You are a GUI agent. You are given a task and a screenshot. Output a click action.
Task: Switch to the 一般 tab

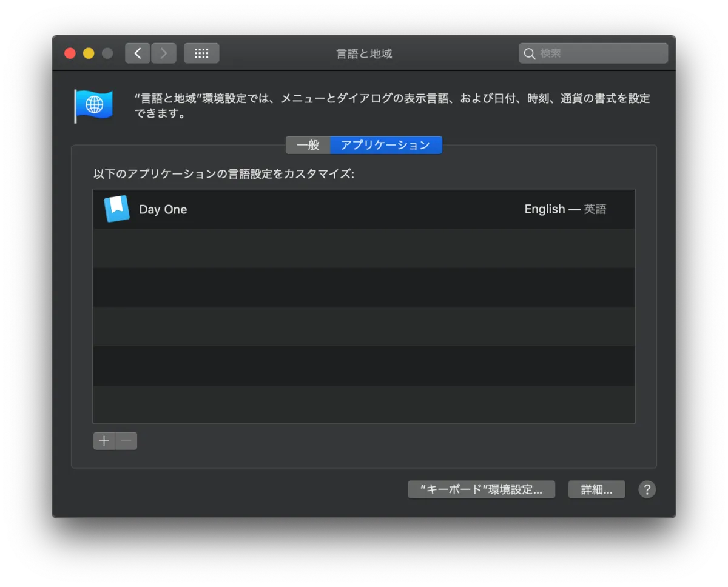(308, 145)
